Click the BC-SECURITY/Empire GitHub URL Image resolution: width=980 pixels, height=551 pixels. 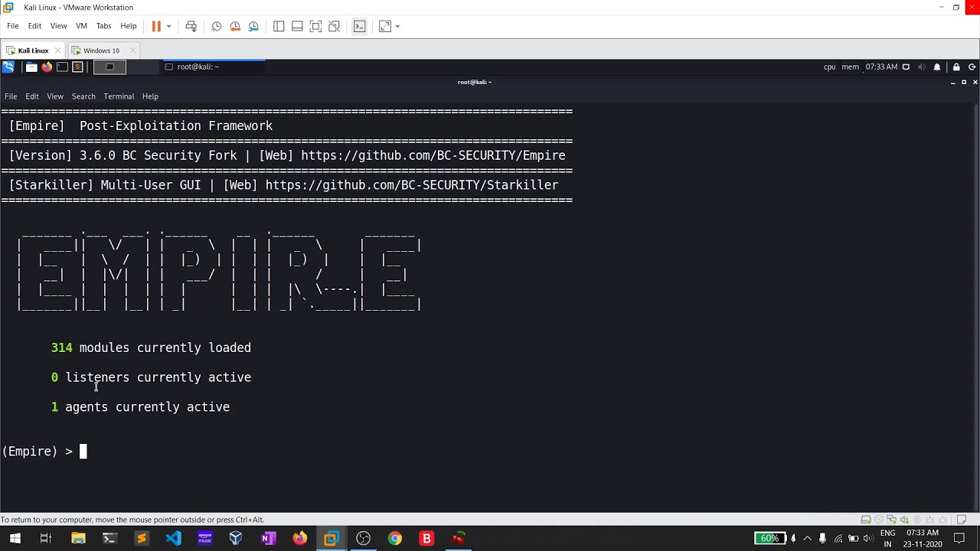pos(433,155)
